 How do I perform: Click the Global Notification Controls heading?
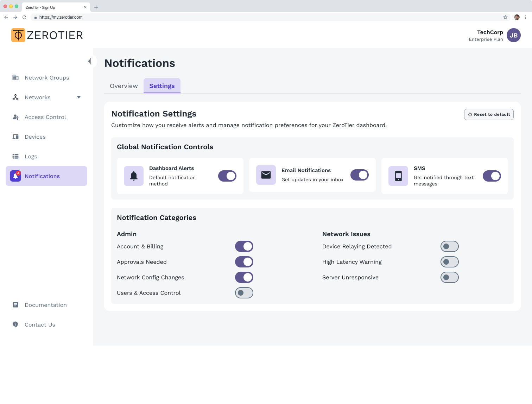165,147
